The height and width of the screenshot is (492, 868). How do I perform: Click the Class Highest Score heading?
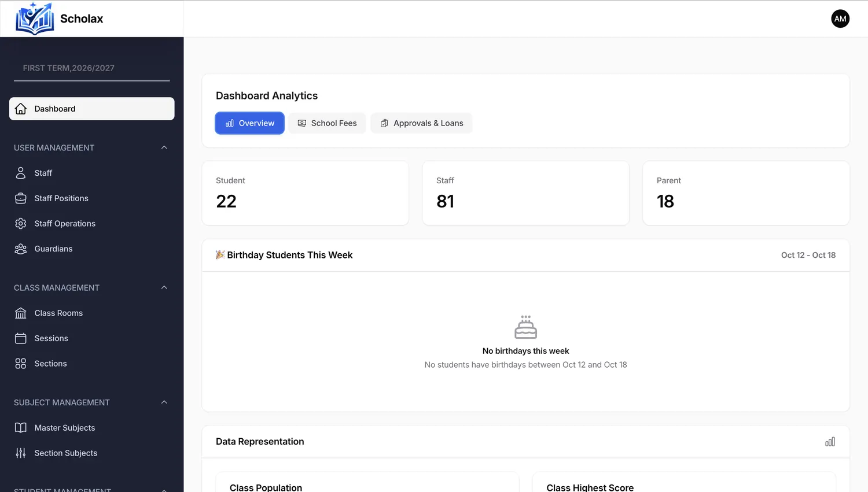(x=590, y=487)
